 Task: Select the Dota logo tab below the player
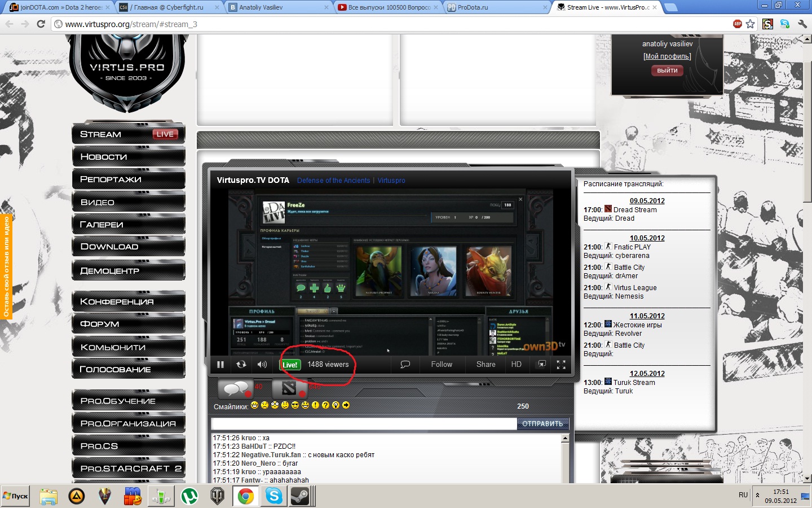(289, 388)
